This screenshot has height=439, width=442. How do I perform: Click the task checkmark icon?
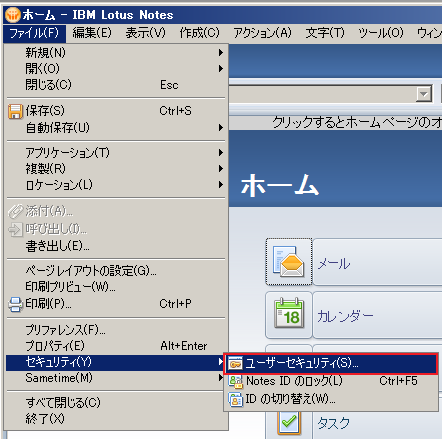click(289, 423)
